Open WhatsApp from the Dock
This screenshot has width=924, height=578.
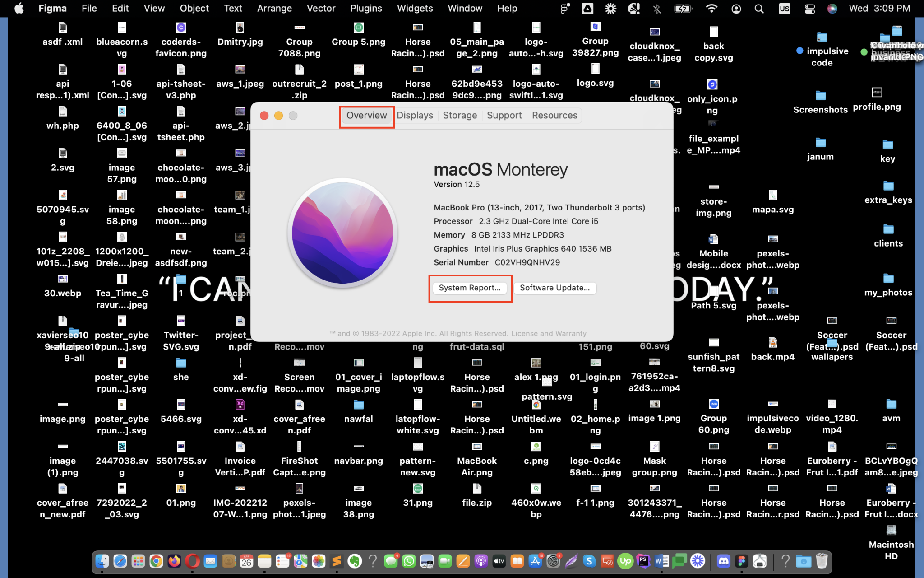click(x=409, y=561)
